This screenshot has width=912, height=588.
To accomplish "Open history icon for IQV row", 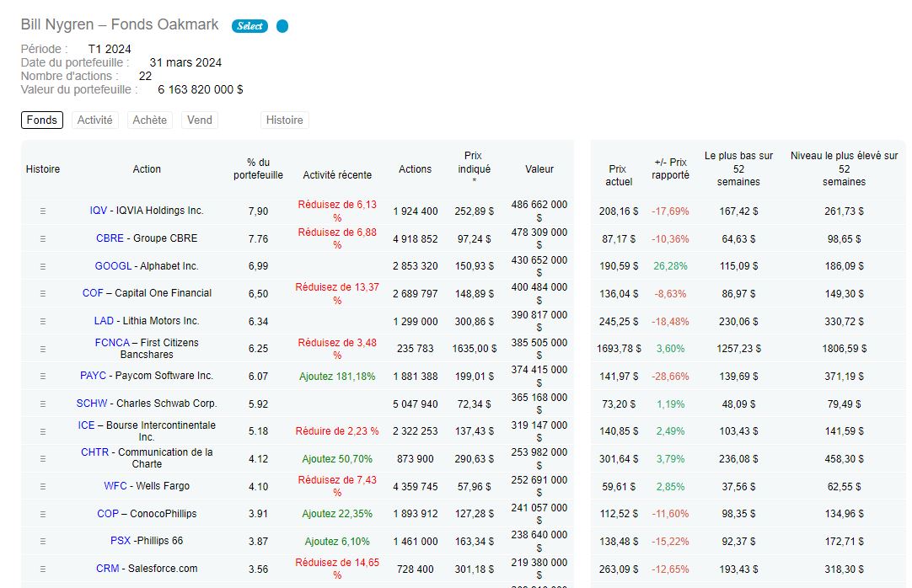I will [43, 211].
